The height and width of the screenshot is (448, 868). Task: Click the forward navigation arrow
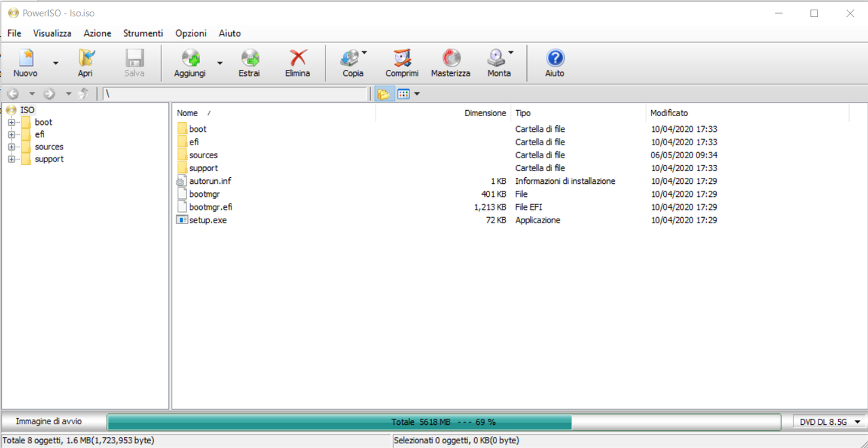click(49, 94)
